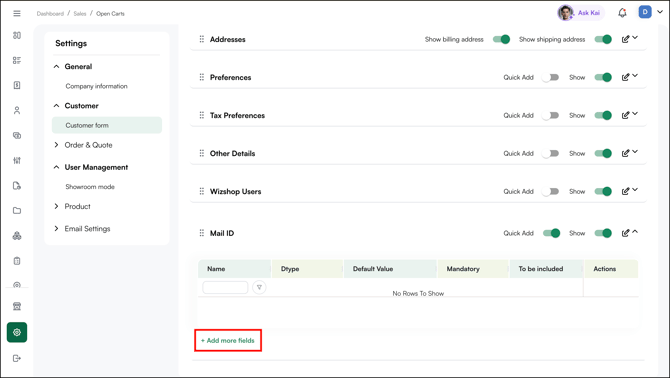Click edit icon for Addresses section

(625, 39)
